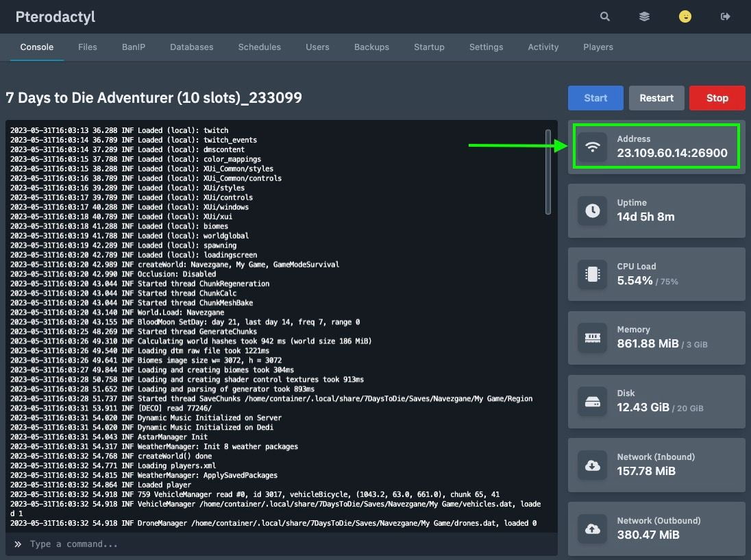
Task: Click the server list stack icon
Action: [644, 16]
